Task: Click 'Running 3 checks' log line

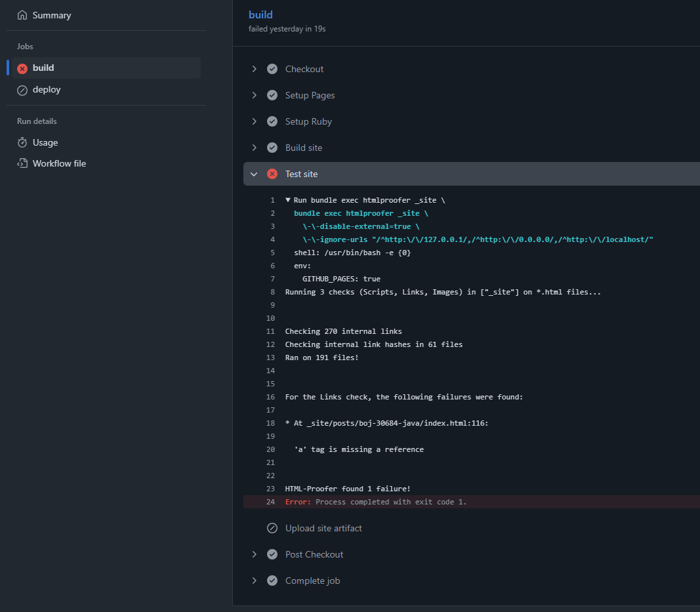Action: point(443,292)
